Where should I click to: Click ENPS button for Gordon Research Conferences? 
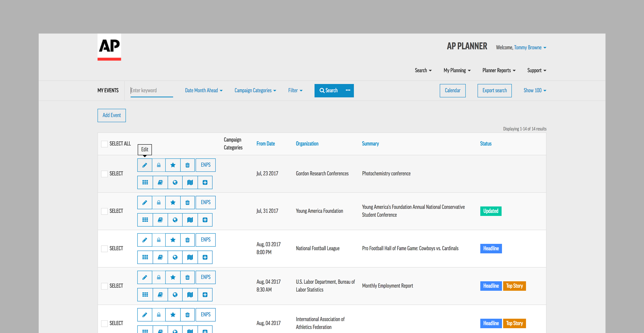(x=205, y=165)
